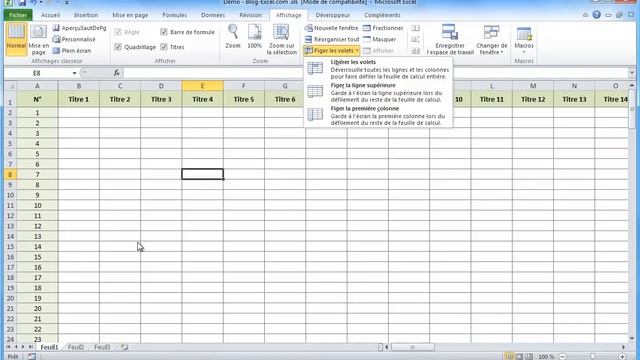Image resolution: width=640 pixels, height=360 pixels.
Task: Expand the Changer de fenêtre dropdown
Action: click(491, 39)
